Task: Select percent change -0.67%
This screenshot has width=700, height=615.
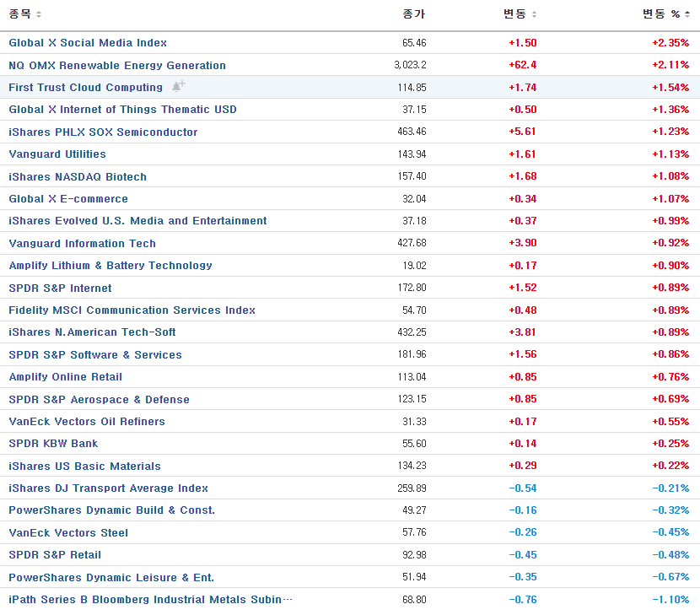Action: point(670,577)
